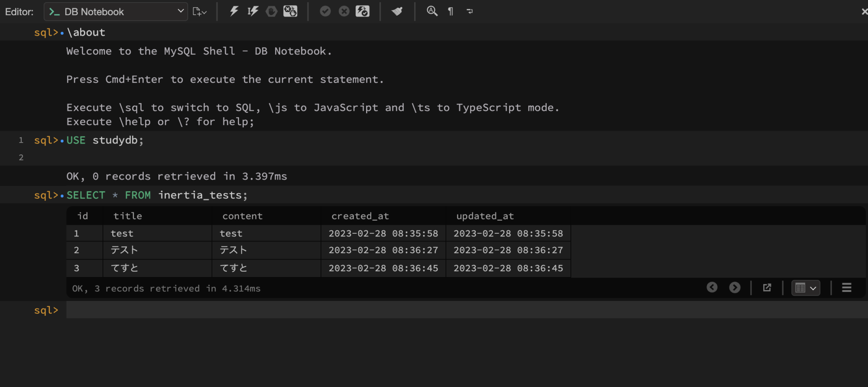This screenshot has height=387, width=868.
Task: Toggle auto-commit DB changes
Action: point(363,11)
